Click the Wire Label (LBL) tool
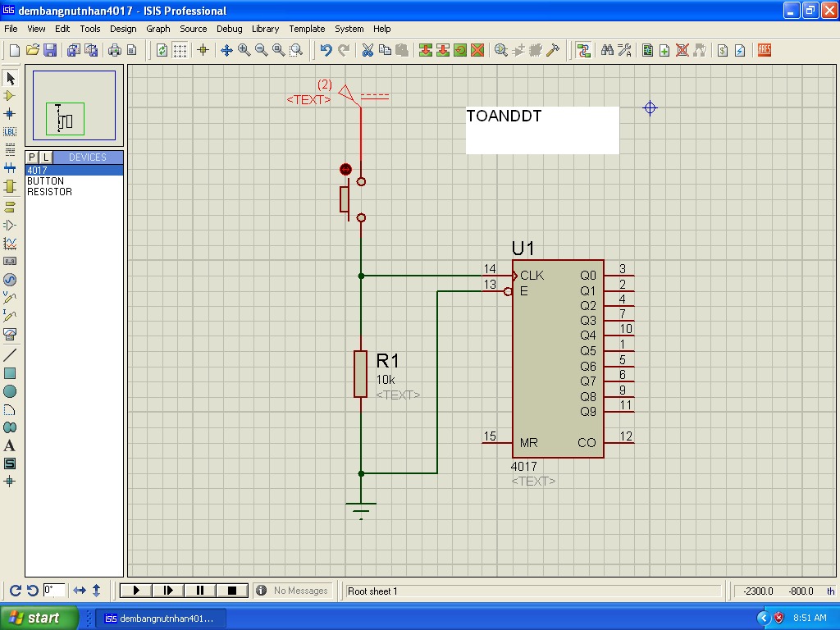The height and width of the screenshot is (630, 840). [10, 132]
